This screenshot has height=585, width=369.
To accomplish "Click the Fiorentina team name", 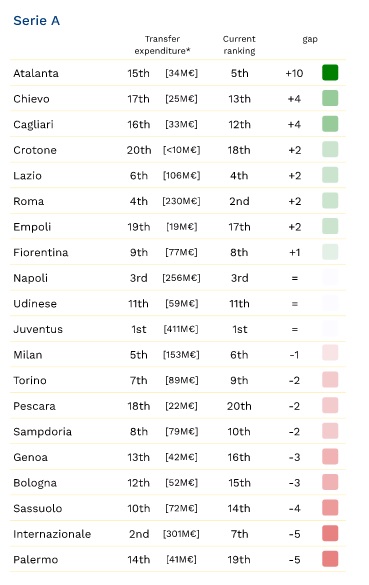I will tap(41, 253).
